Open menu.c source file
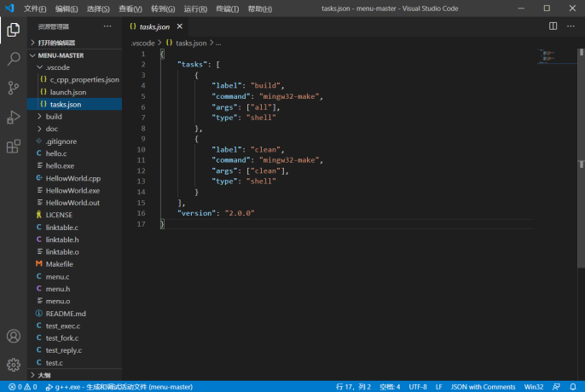 coord(75,277)
